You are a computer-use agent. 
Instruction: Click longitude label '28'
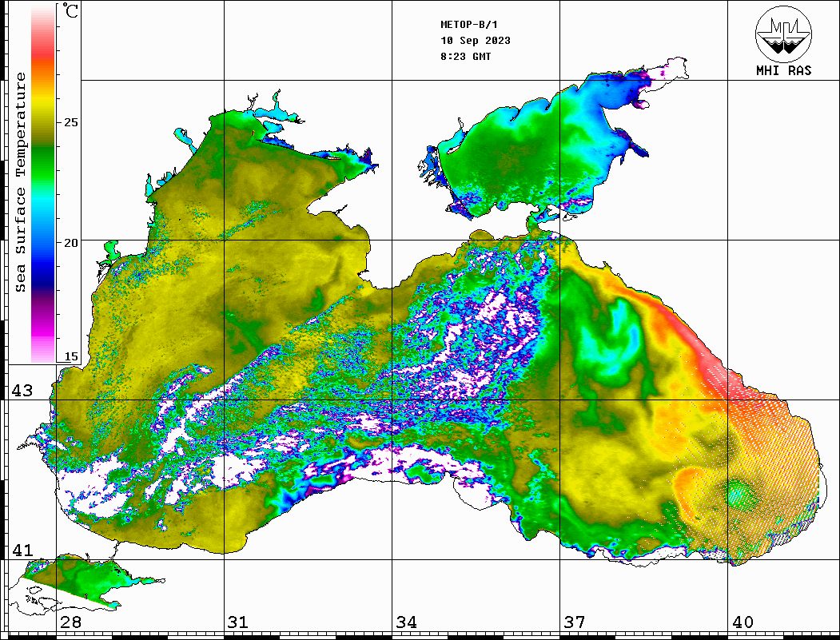(x=70, y=622)
